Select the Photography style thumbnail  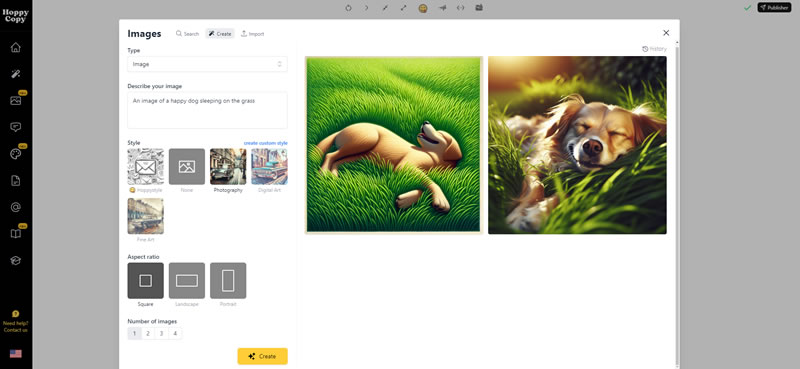228,166
